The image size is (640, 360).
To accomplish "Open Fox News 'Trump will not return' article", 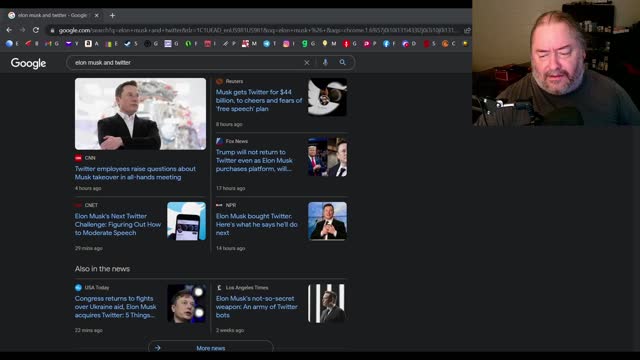I will pyautogui.click(x=254, y=160).
